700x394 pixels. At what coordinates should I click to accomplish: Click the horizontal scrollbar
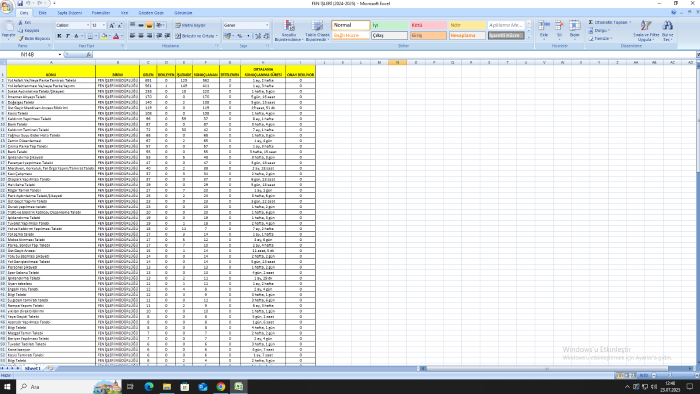547,369
